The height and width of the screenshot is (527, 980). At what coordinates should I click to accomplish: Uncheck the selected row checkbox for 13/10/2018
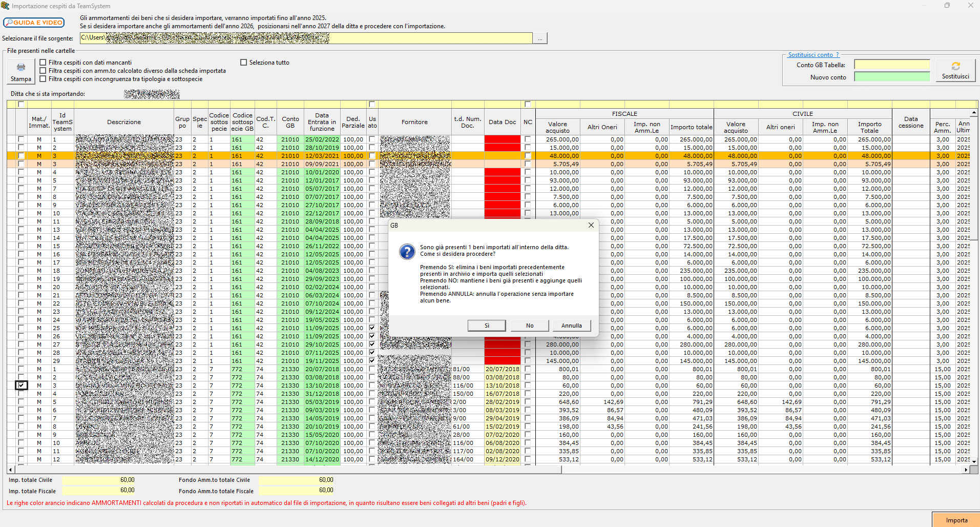(x=21, y=385)
